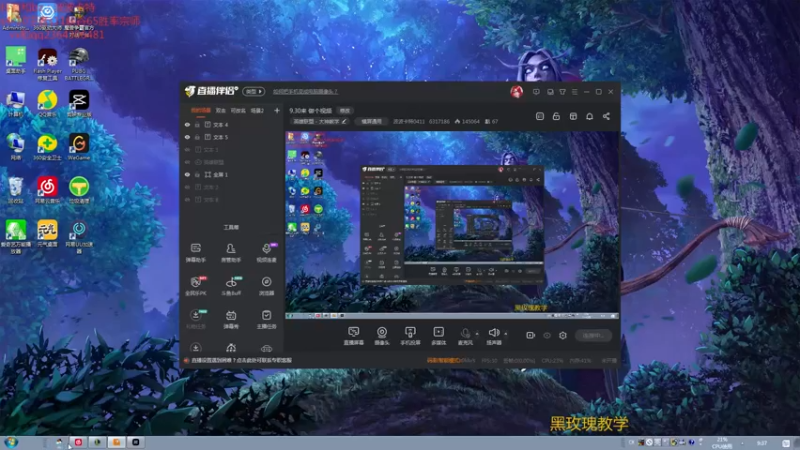The height and width of the screenshot is (450, 800).
Task: Select the 文本 5 source row
Action: [232, 137]
